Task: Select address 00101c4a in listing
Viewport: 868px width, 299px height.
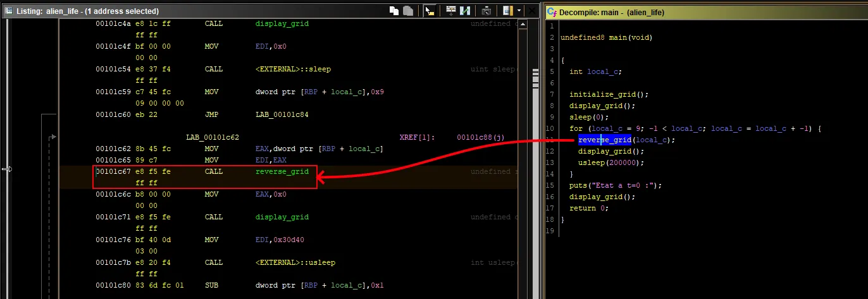Action: pyautogui.click(x=113, y=23)
